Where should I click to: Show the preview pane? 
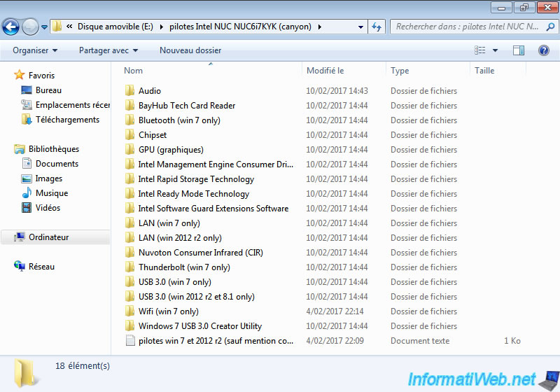(518, 50)
